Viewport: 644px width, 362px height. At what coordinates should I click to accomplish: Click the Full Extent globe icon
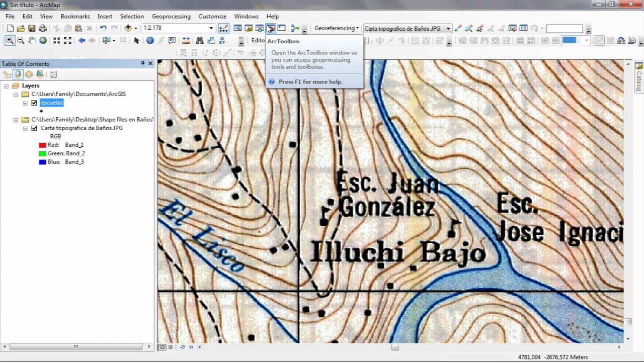pyautogui.click(x=43, y=40)
